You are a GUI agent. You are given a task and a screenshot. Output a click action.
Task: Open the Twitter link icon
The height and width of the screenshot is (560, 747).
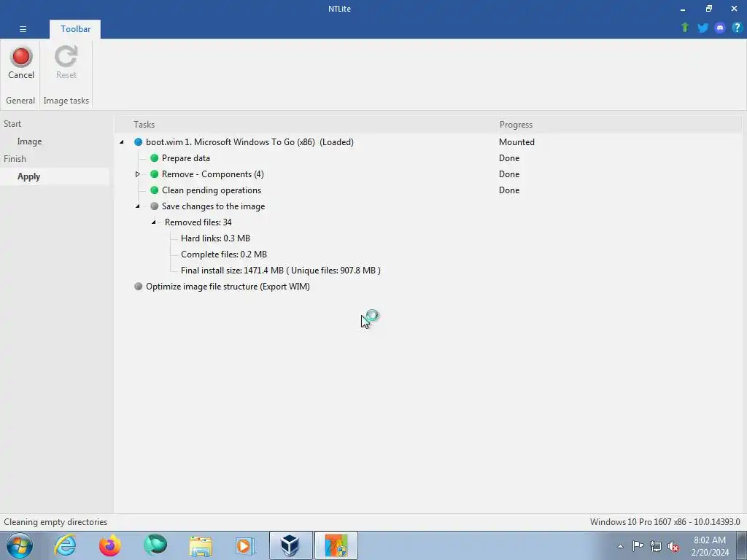tap(703, 28)
